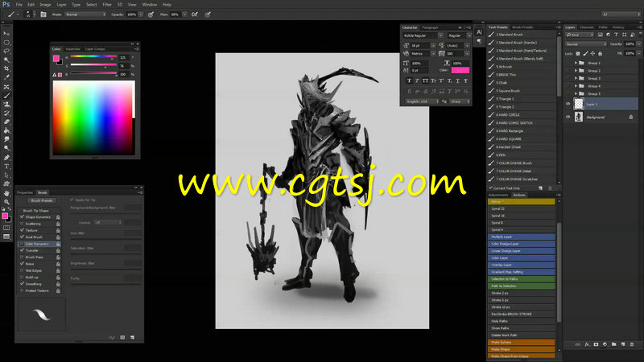The width and height of the screenshot is (644, 362).
Task: Toggle the Transfer checkbox
Action: coord(23,250)
